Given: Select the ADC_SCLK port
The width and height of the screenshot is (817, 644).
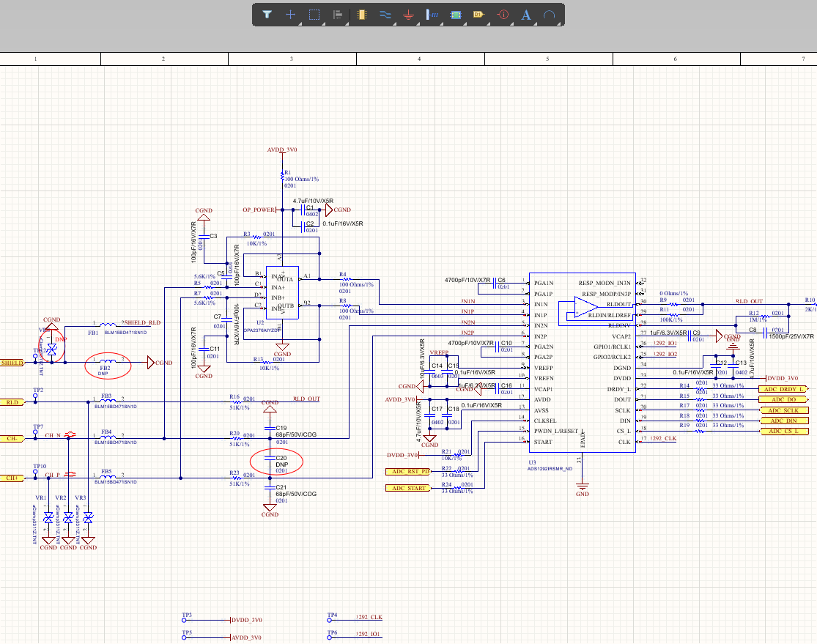Looking at the screenshot, I should [783, 410].
